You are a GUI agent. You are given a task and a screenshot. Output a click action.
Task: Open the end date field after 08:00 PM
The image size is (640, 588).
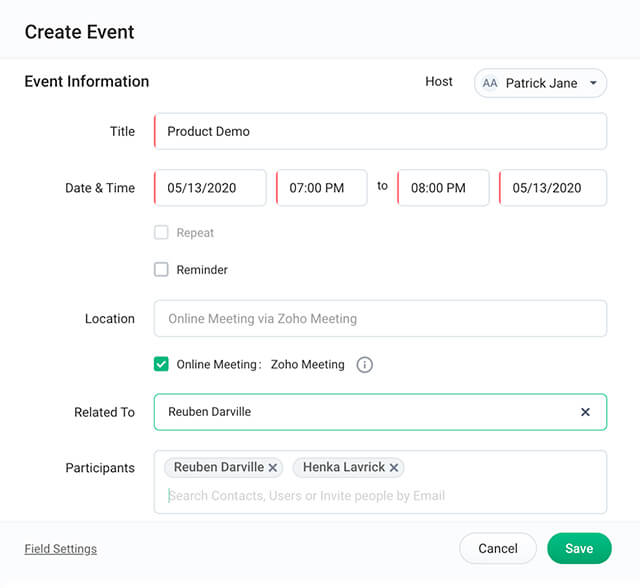coord(553,188)
